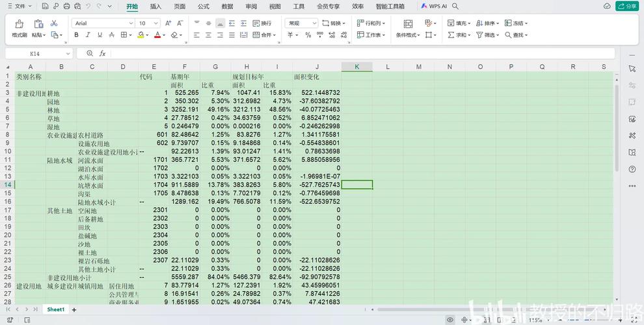Image resolution: width=644 pixels, height=325 pixels.
Task: Toggle bottom vertical alignment
Action: pos(220,23)
